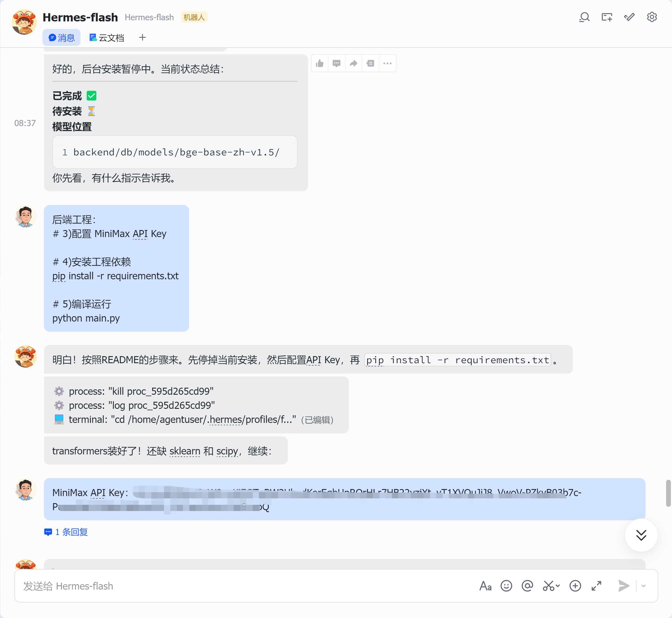This screenshot has height=618, width=672.
Task: Click the pip install -r requirements.txt inline code
Action: (x=458, y=360)
